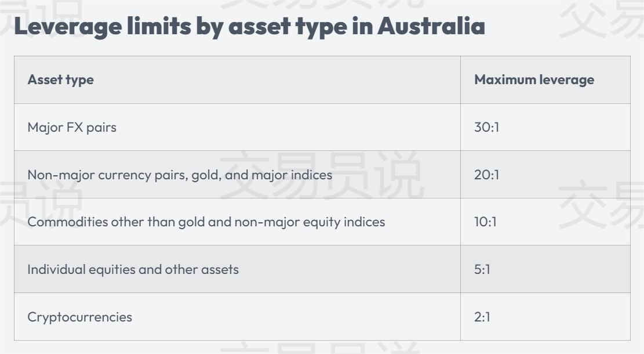Select the 'Asset type' column header
The height and width of the screenshot is (354, 644).
tap(60, 80)
